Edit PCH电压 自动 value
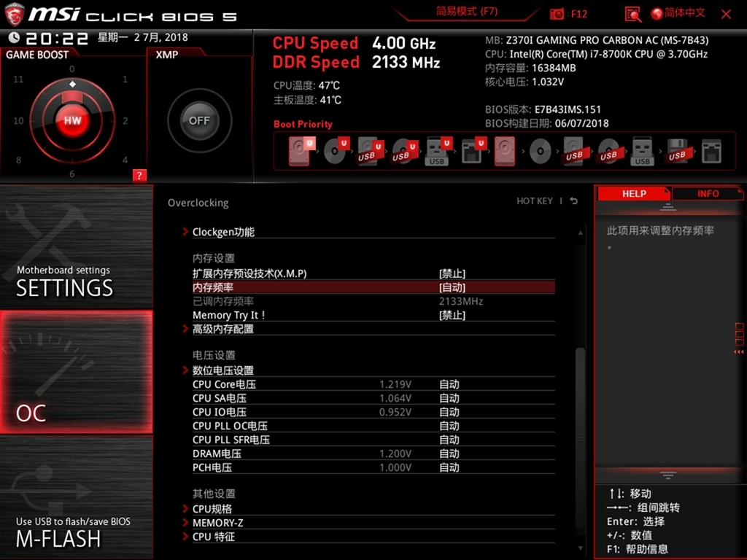The image size is (747, 560). 449,467
